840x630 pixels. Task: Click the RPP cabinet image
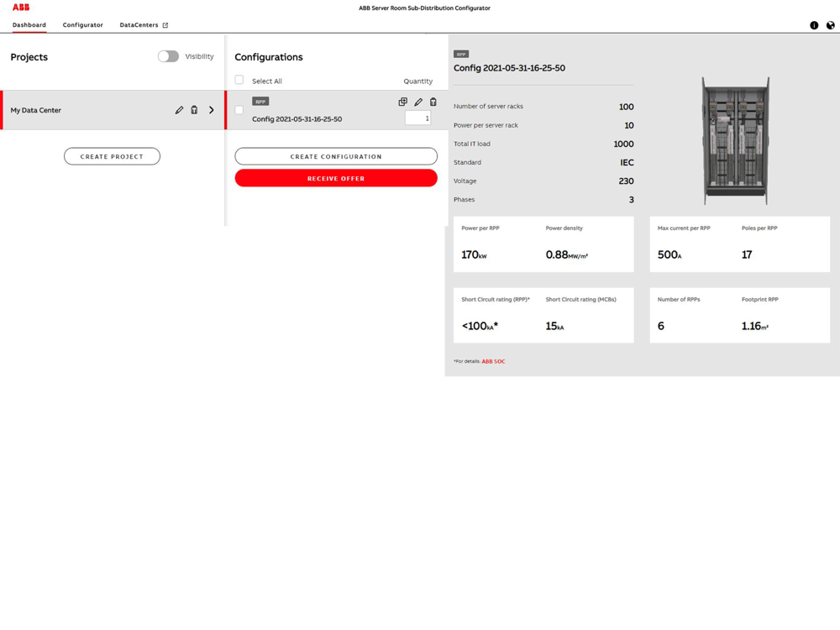tap(736, 141)
